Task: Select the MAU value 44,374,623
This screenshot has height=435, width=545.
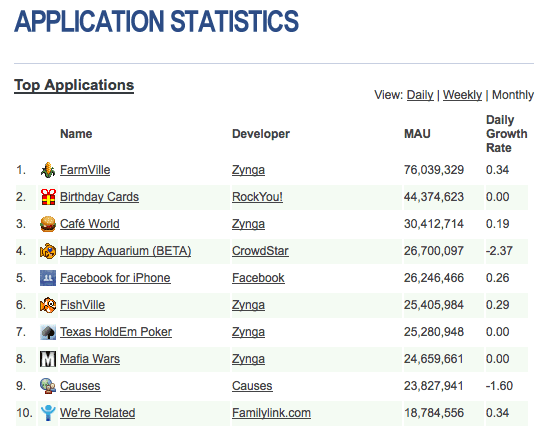Action: click(434, 197)
